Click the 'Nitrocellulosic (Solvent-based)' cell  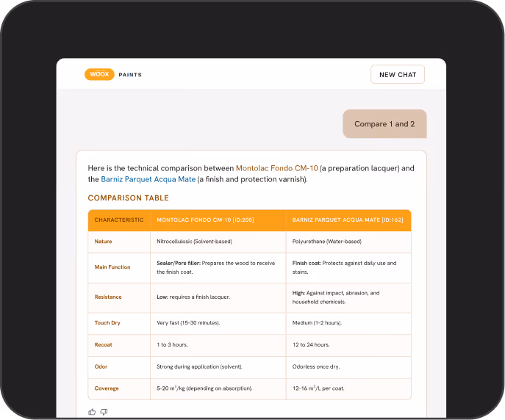tap(218, 242)
